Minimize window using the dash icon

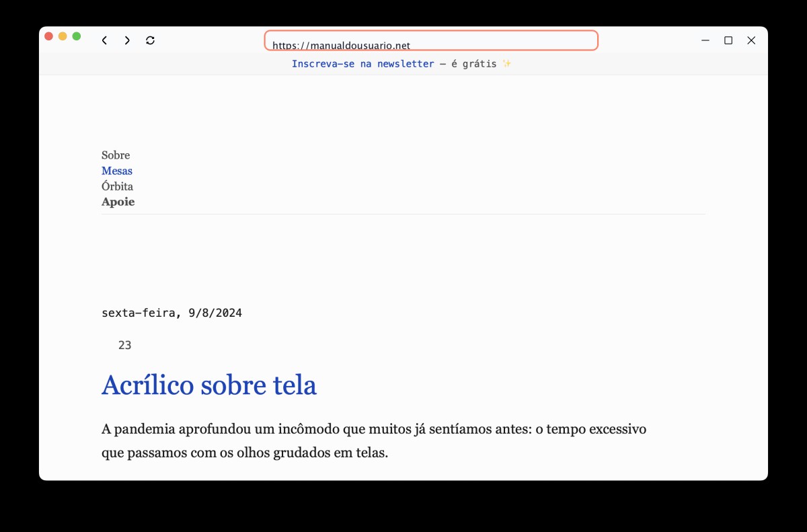(x=705, y=40)
